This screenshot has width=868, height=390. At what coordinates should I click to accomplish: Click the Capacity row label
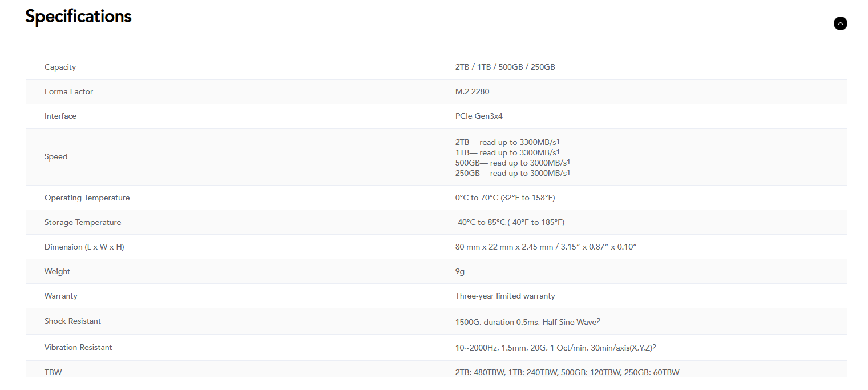60,67
